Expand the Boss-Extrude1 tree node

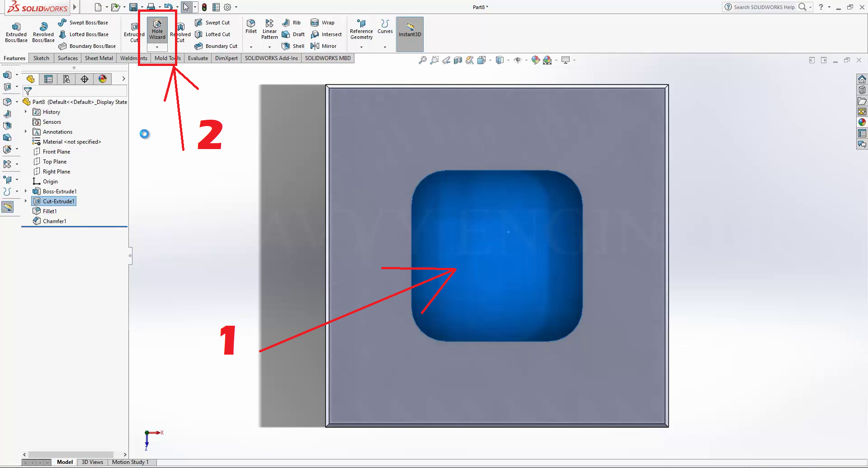[26, 192]
